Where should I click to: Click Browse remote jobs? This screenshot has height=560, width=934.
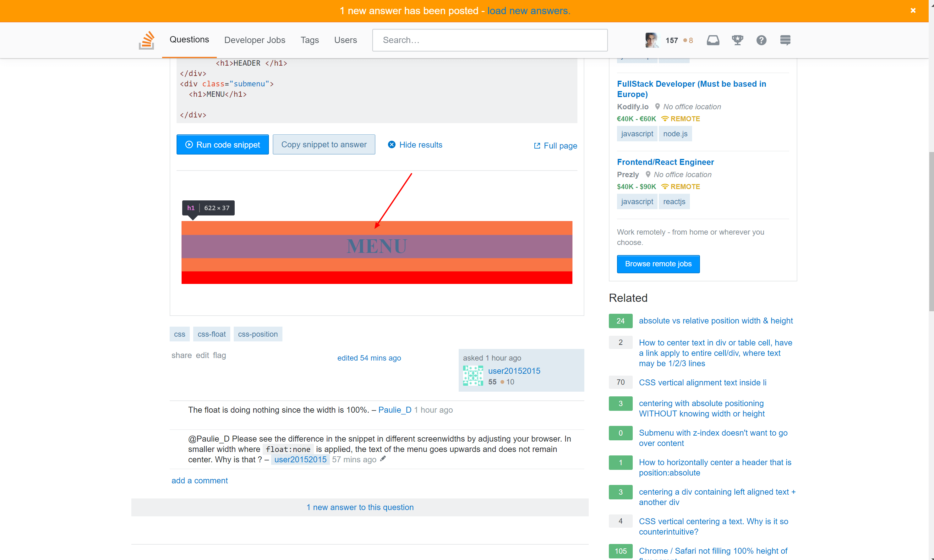coord(658,264)
